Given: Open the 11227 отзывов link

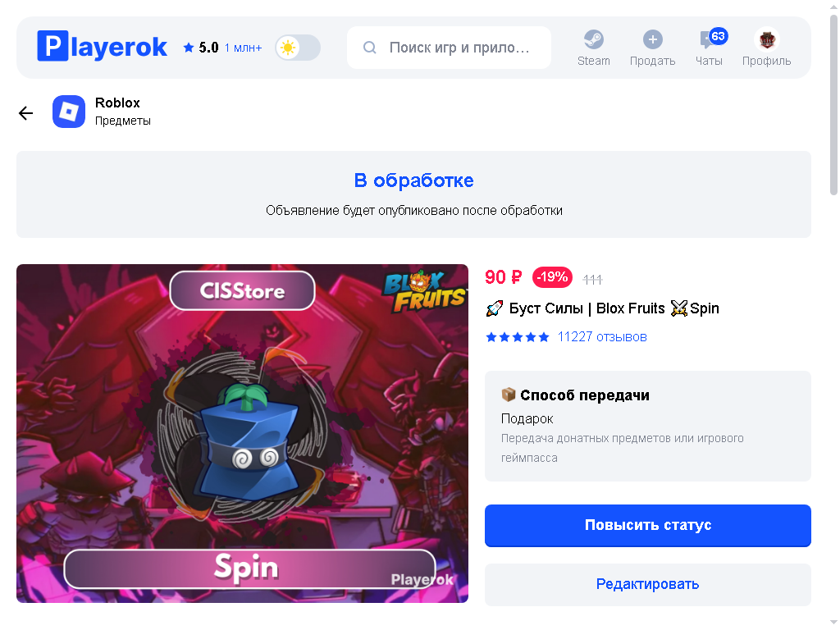Looking at the screenshot, I should click(x=602, y=337).
